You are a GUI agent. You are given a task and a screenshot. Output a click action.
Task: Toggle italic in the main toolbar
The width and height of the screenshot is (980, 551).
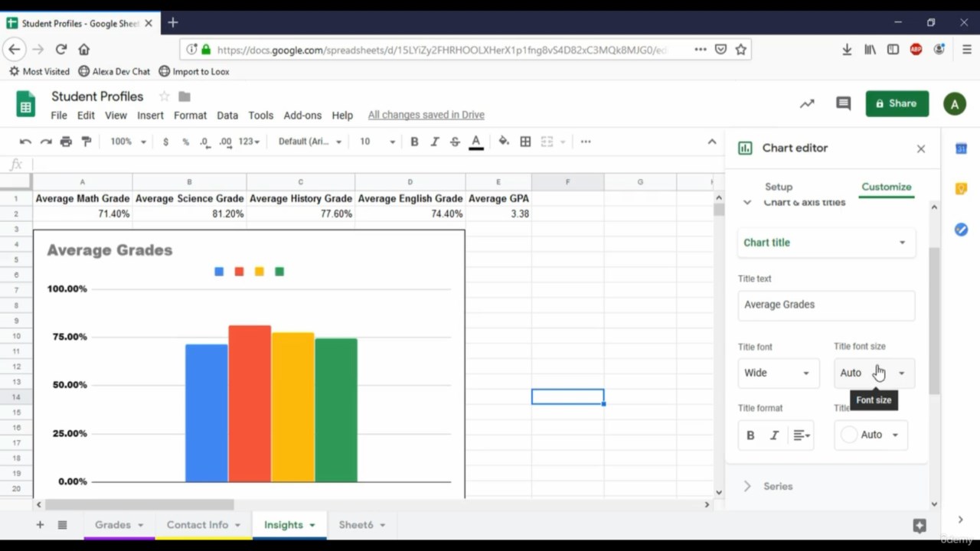click(435, 142)
